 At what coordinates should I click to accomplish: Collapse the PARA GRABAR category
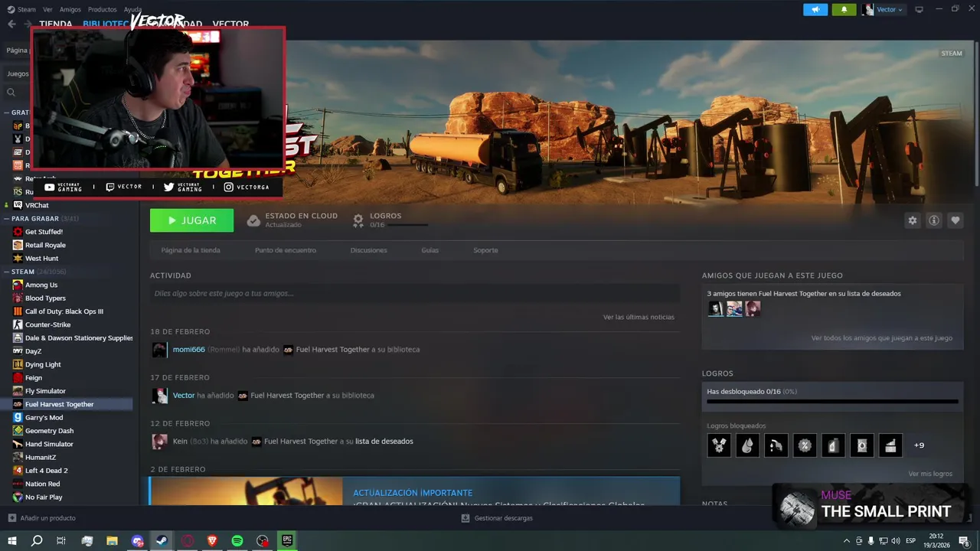click(6, 218)
